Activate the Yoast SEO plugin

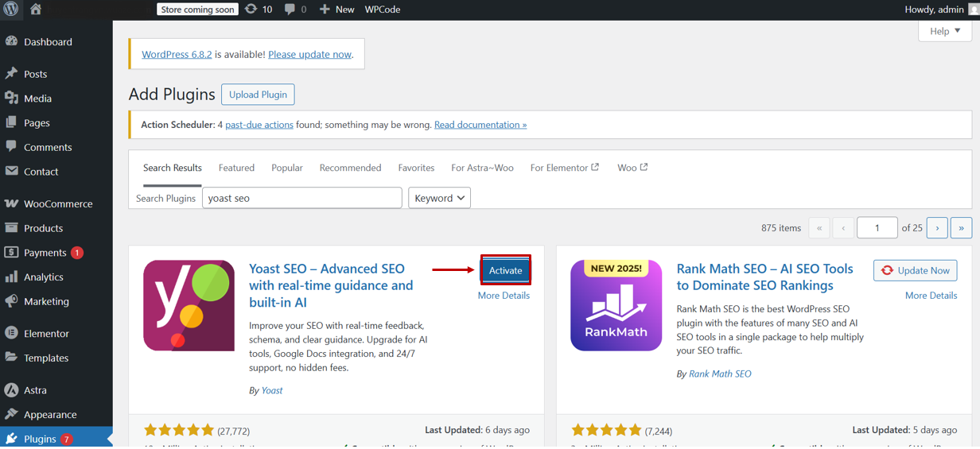tap(505, 270)
